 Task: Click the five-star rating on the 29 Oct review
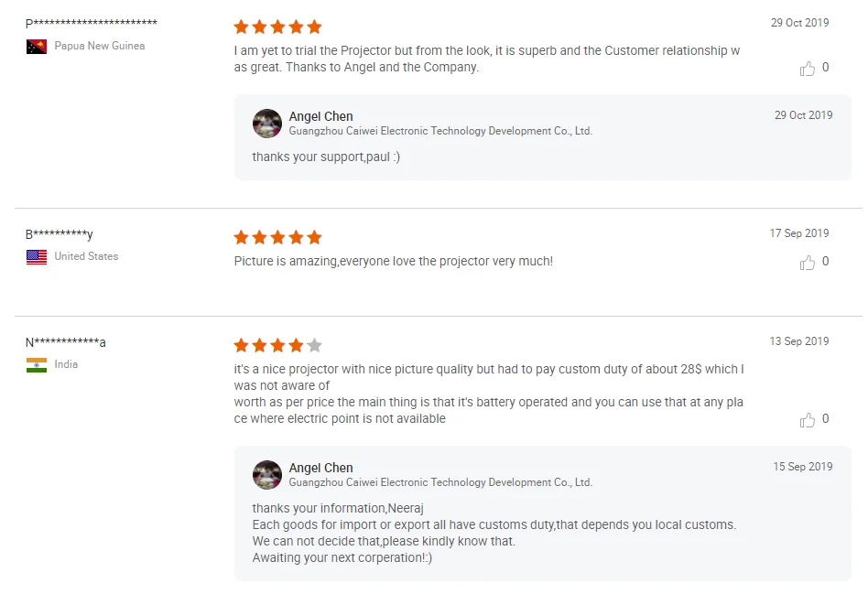point(278,27)
